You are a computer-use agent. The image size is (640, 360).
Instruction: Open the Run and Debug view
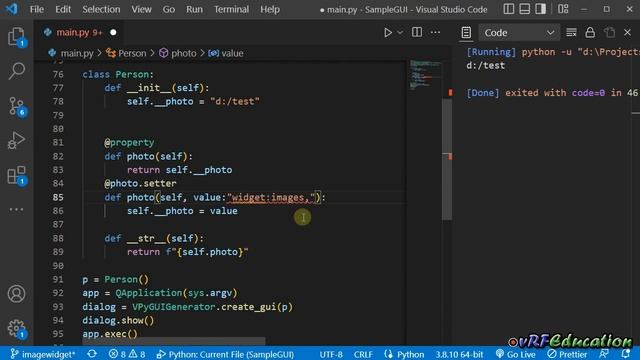click(x=16, y=140)
